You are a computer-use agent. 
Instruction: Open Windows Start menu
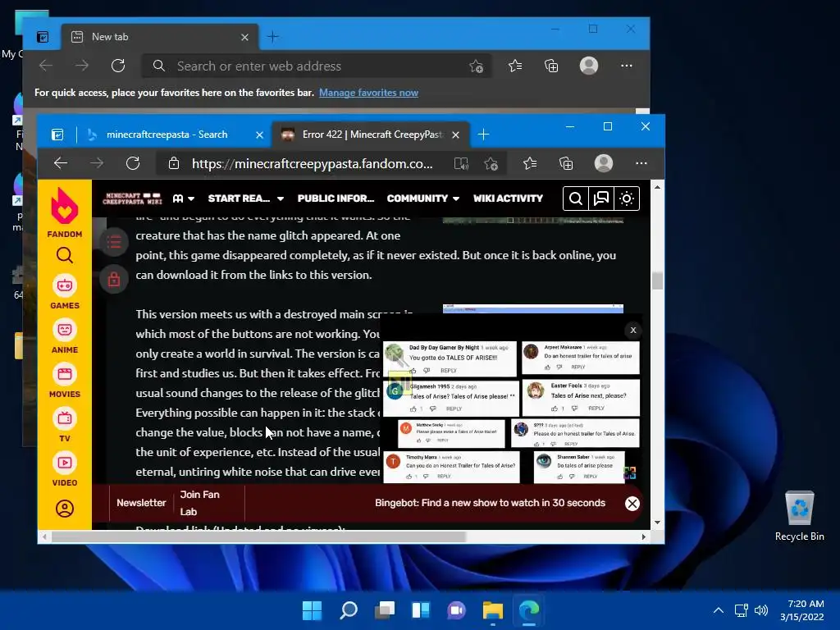pyautogui.click(x=313, y=610)
